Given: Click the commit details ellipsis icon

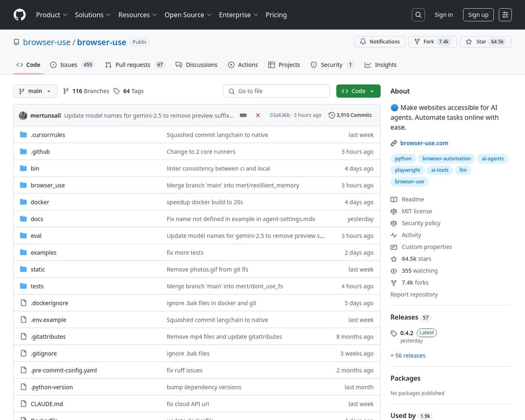Looking at the screenshot, I should pyautogui.click(x=243, y=115).
